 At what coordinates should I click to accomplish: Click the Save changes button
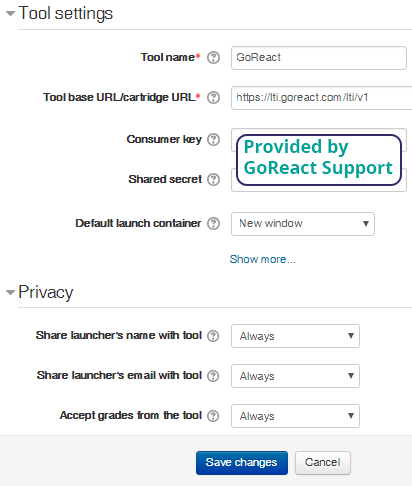242,463
